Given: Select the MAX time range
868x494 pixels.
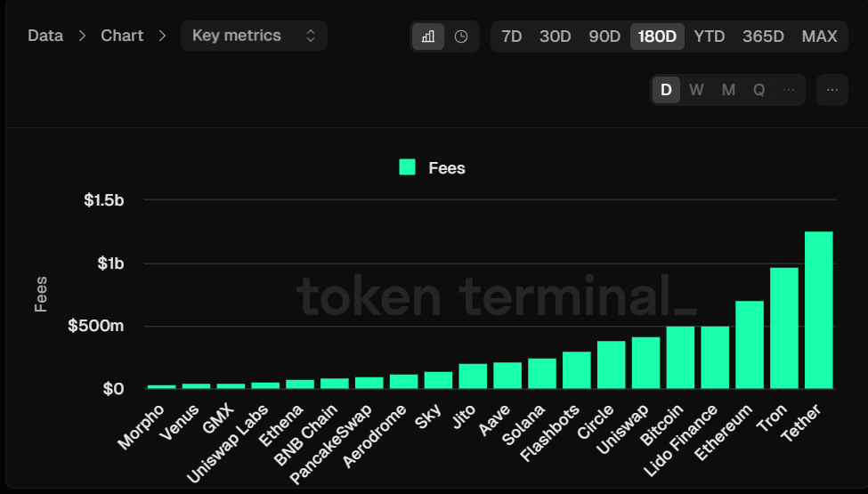Looking at the screenshot, I should 819,36.
